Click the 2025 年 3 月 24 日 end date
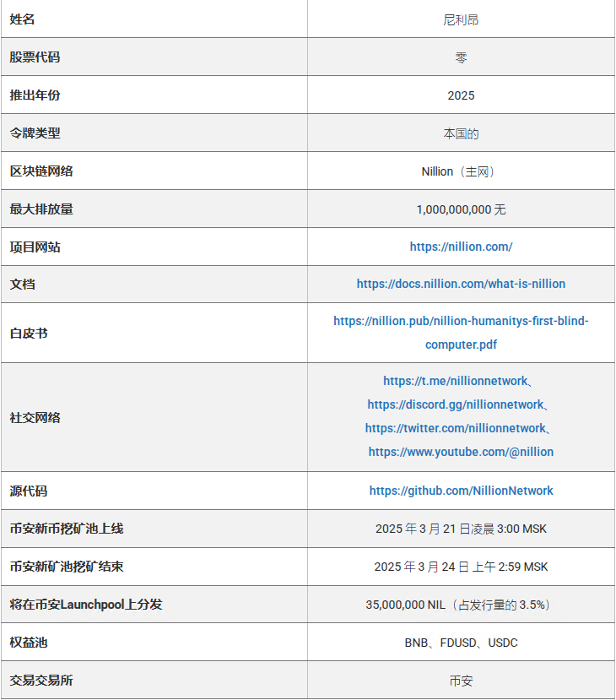This screenshot has width=616, height=700. point(461,567)
